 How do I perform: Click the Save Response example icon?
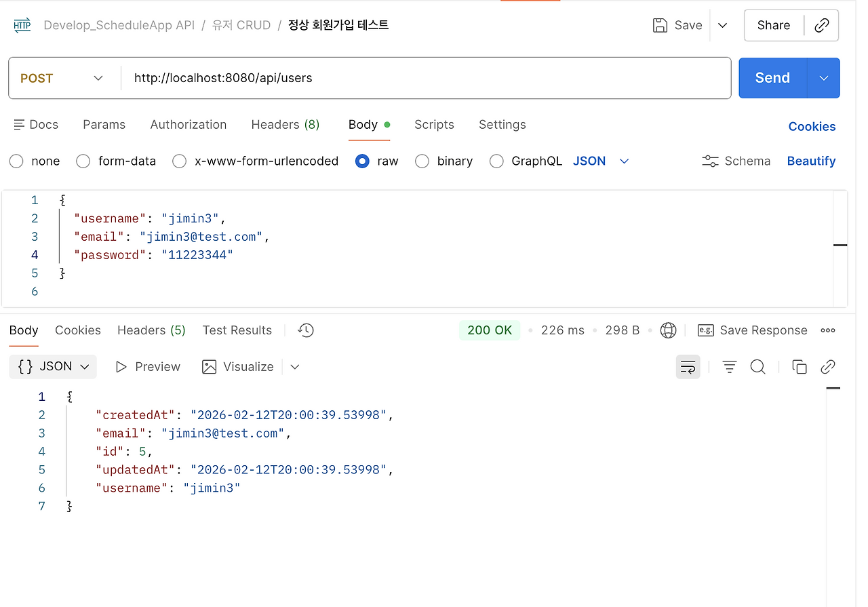tap(706, 330)
